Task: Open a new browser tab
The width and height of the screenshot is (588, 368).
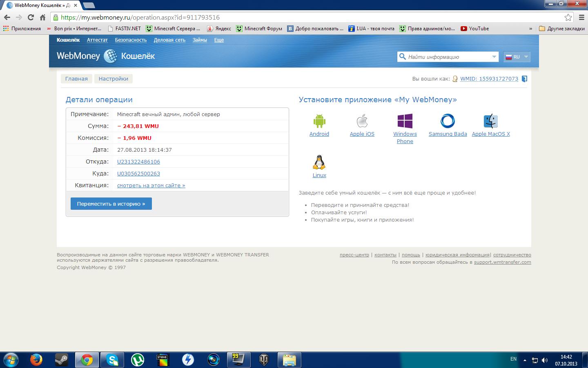Action: pyautogui.click(x=88, y=5)
